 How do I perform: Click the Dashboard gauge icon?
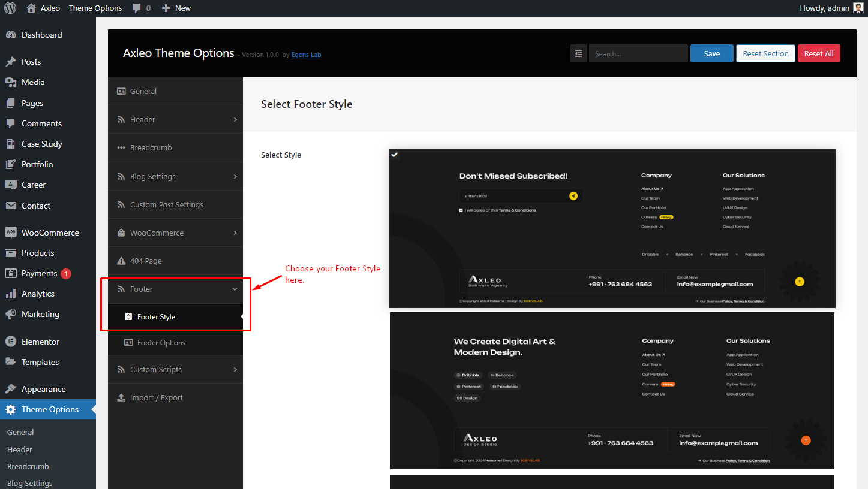click(11, 35)
